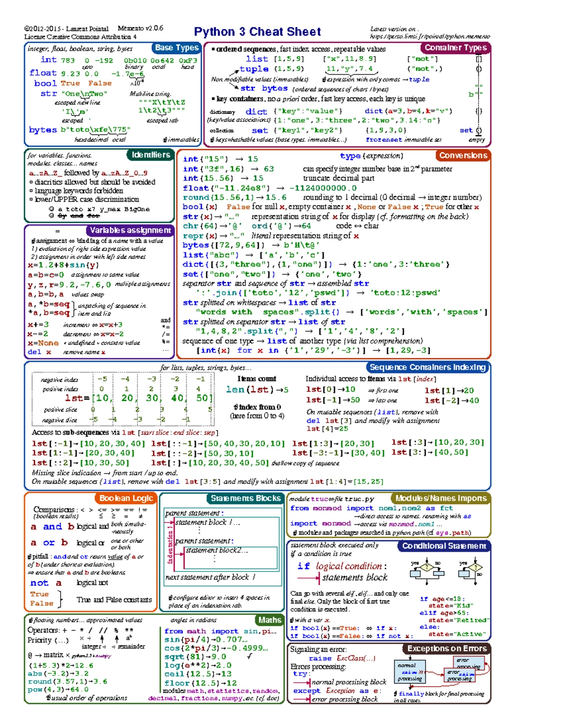Click the 'int("3f",16) → 63' line

[228, 169]
